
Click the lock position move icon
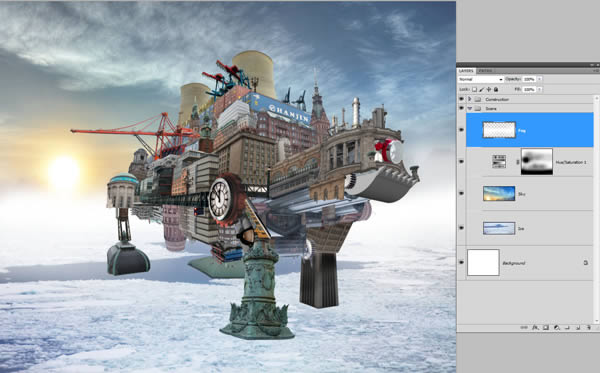[489, 90]
